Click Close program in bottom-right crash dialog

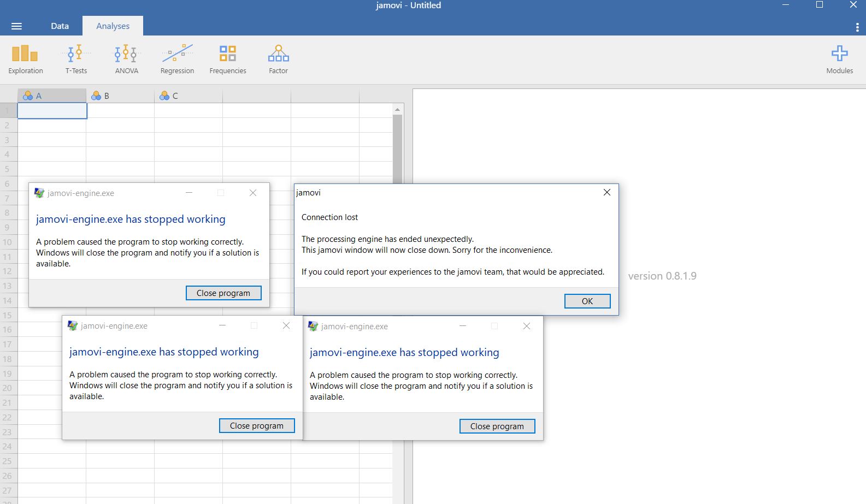pyautogui.click(x=497, y=426)
